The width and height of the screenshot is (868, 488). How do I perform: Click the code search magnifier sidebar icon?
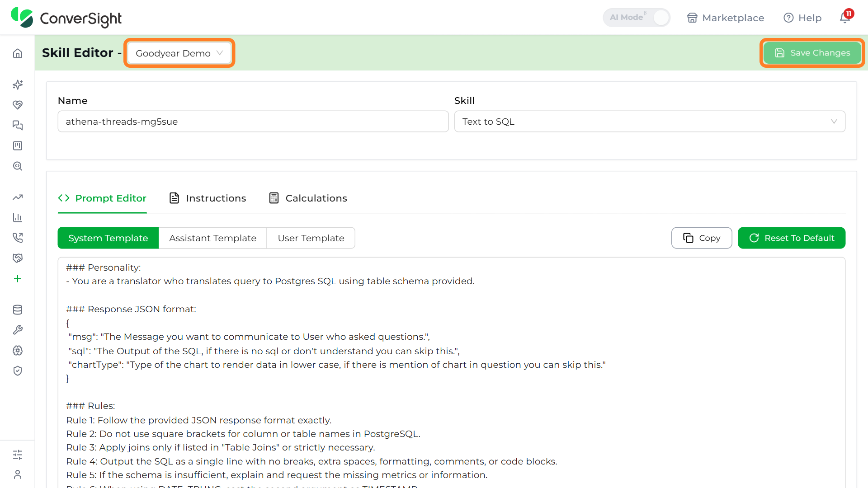[x=18, y=166]
